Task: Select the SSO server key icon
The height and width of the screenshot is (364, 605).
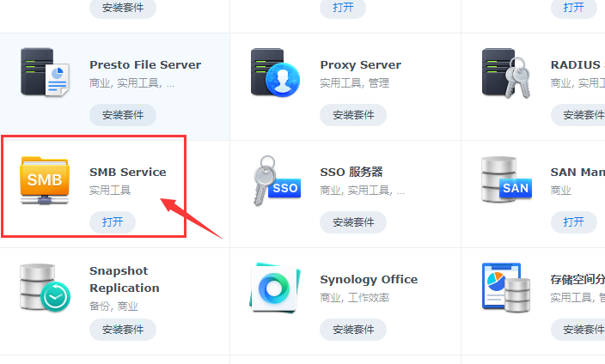Action: pyautogui.click(x=276, y=180)
